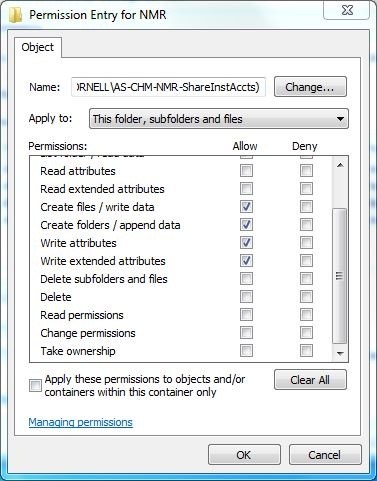Click the Write attributes label
377x481 pixels.
(x=78, y=243)
